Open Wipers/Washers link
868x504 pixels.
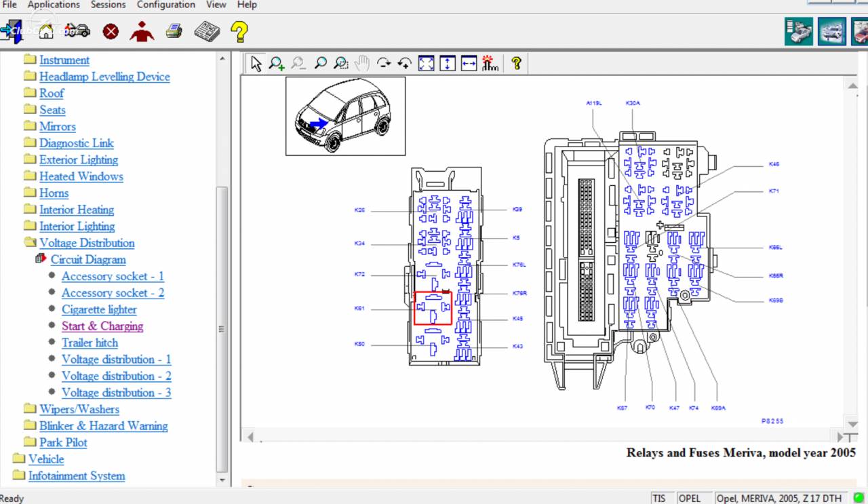[79, 409]
